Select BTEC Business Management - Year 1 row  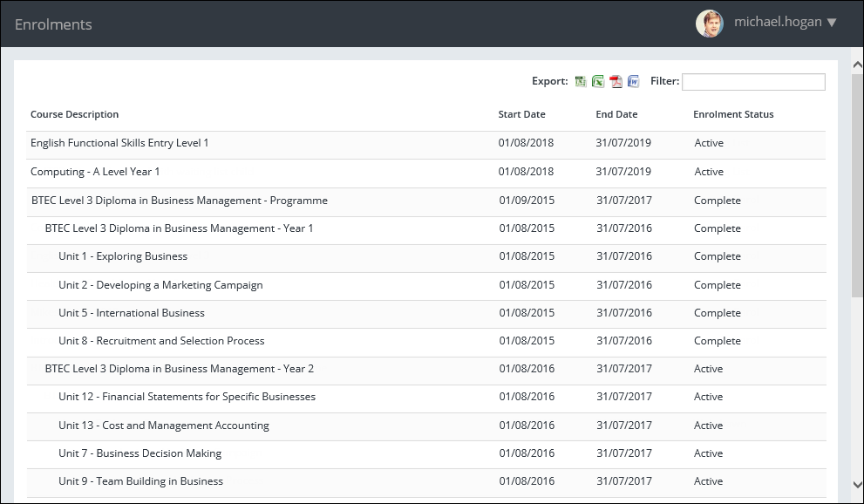(x=179, y=228)
